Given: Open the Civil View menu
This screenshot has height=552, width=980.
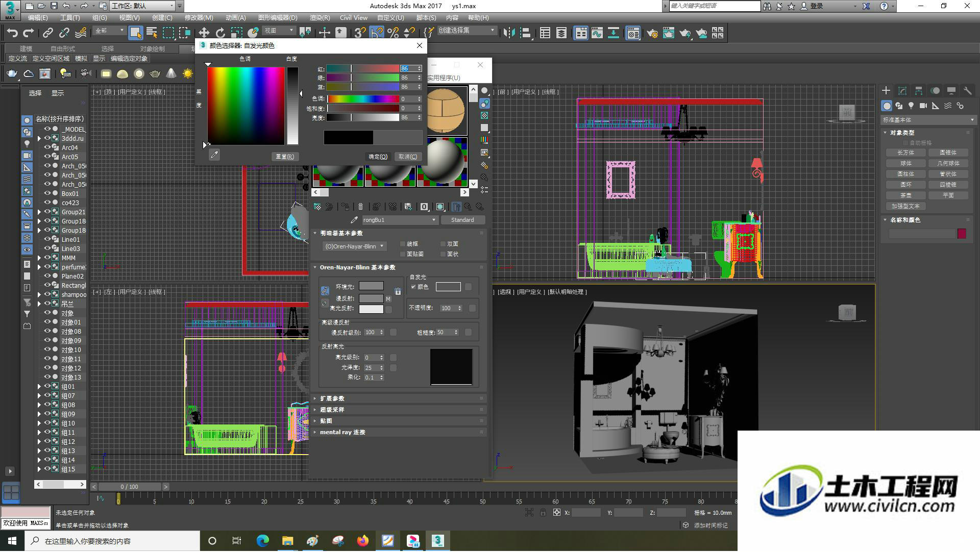Looking at the screenshot, I should pos(353,17).
